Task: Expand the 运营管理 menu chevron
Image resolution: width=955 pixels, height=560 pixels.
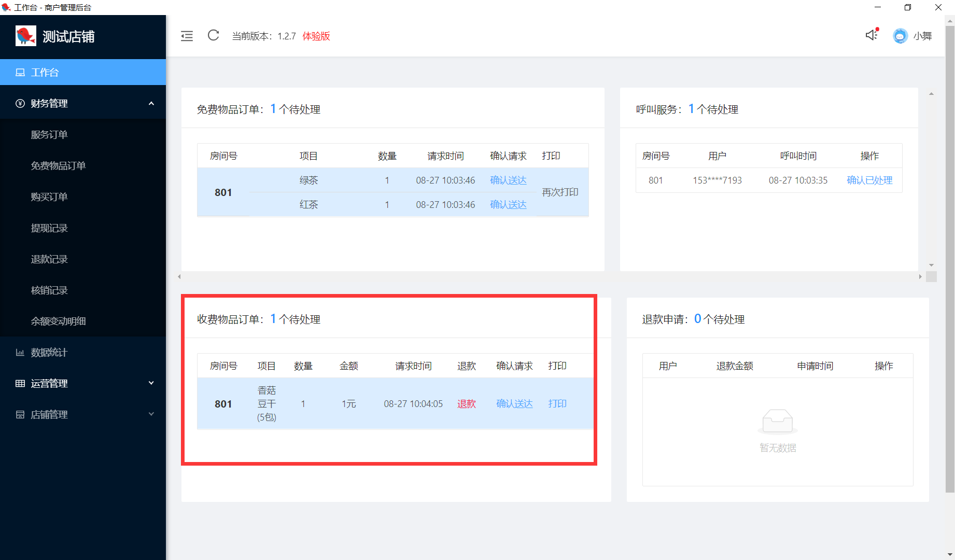Action: [151, 383]
